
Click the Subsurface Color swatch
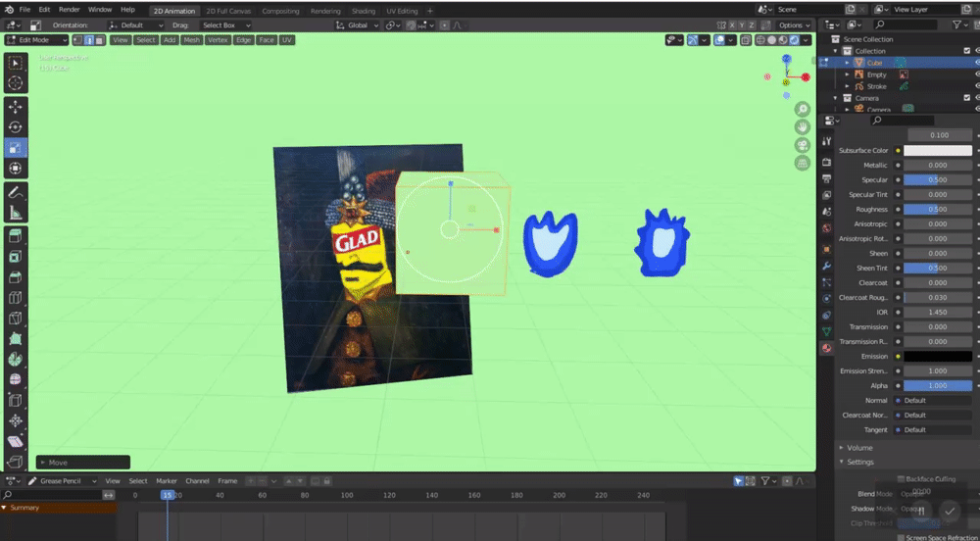click(x=938, y=151)
